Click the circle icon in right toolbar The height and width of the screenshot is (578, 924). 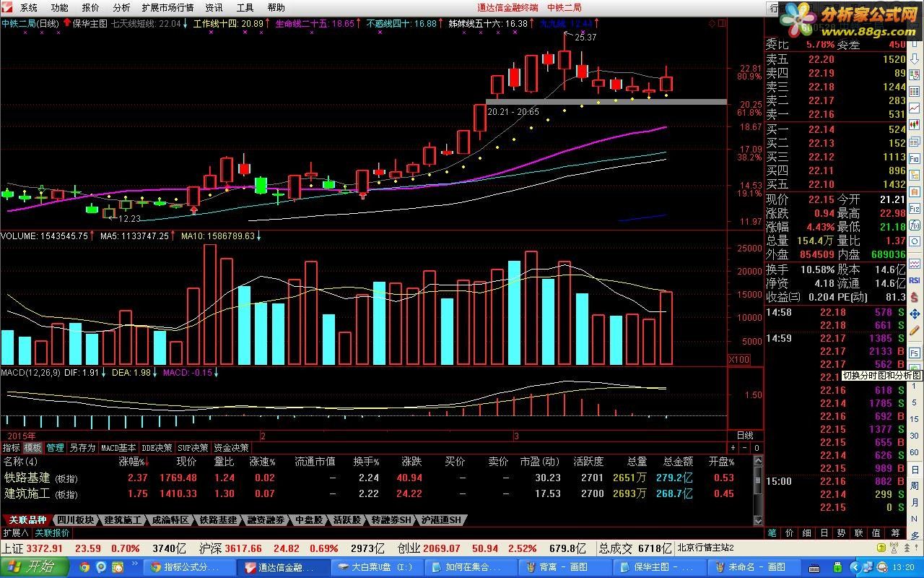point(915,241)
